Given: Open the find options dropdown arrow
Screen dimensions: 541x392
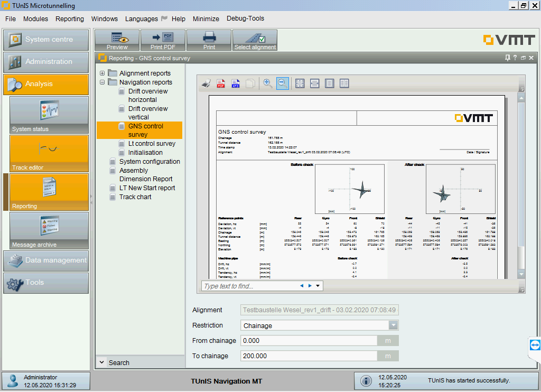Looking at the screenshot, I should pyautogui.click(x=318, y=286).
